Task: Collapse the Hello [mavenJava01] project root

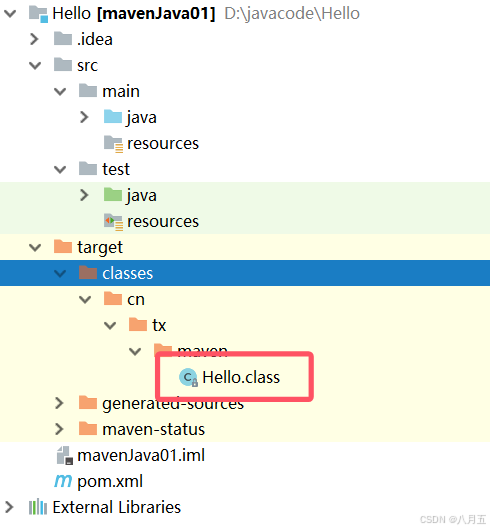Action: (x=10, y=14)
